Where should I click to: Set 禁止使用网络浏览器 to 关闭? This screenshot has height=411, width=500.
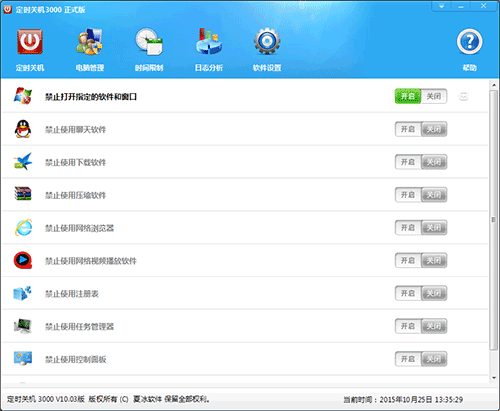434,228
